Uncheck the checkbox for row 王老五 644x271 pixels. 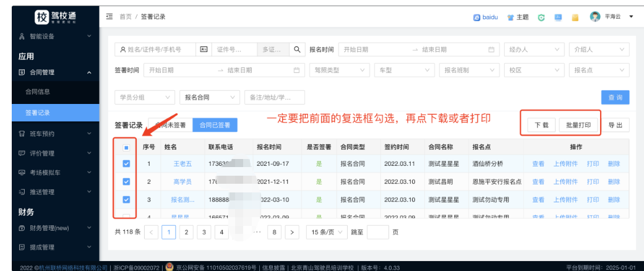click(x=126, y=164)
